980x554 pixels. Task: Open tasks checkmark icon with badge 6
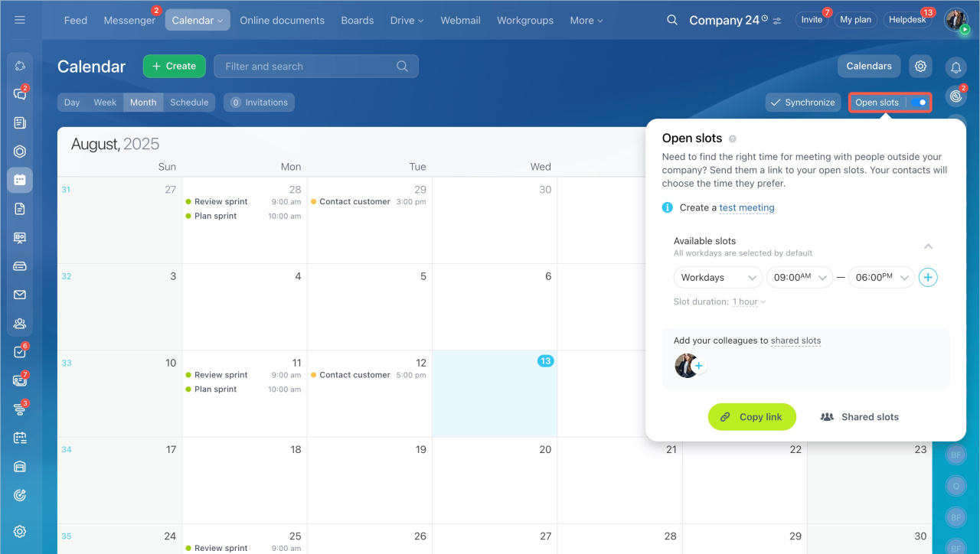point(20,352)
